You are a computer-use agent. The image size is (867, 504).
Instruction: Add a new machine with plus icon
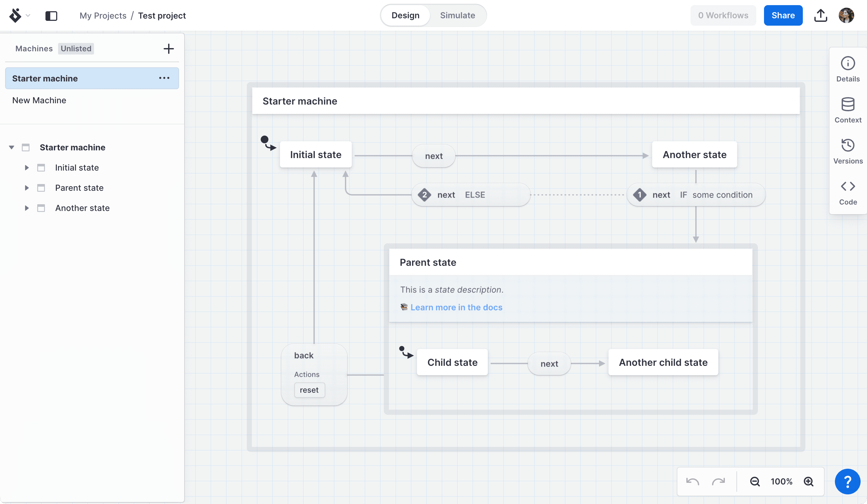(x=168, y=48)
